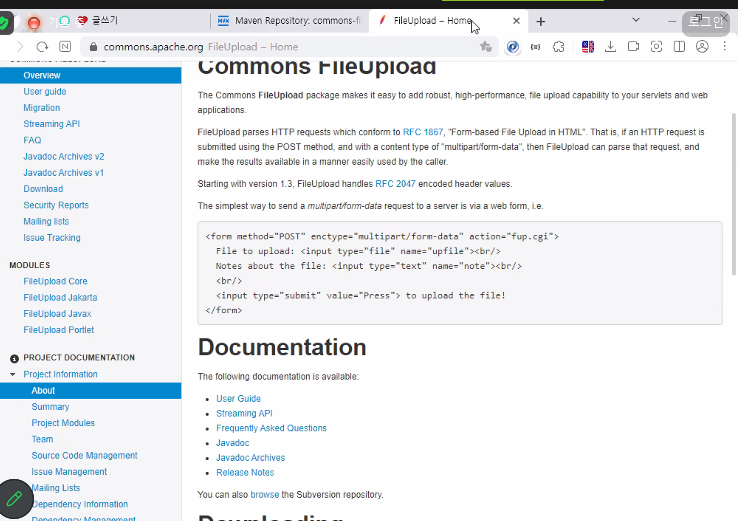The width and height of the screenshot is (738, 521).
Task: Click the screen capture icon
Action: coord(656,47)
